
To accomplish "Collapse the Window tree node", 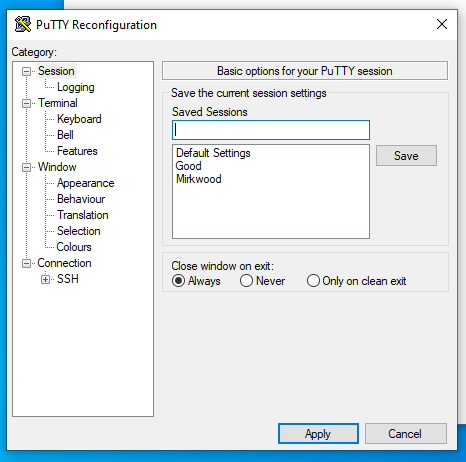I will click(x=26, y=167).
